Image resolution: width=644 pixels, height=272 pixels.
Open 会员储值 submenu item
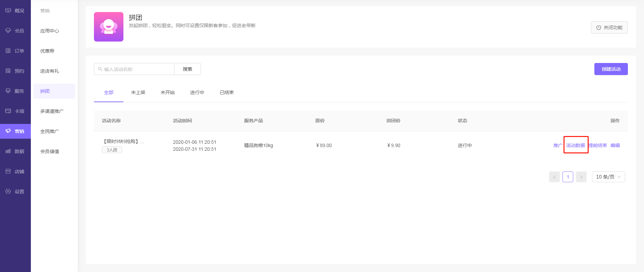click(x=50, y=151)
